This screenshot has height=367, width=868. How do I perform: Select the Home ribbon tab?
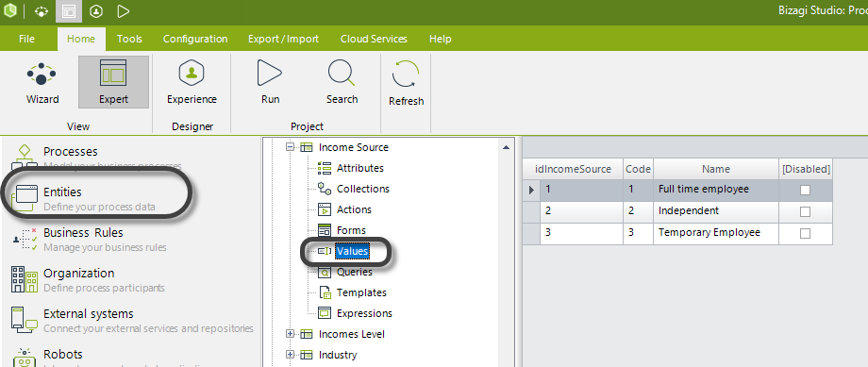point(81,39)
